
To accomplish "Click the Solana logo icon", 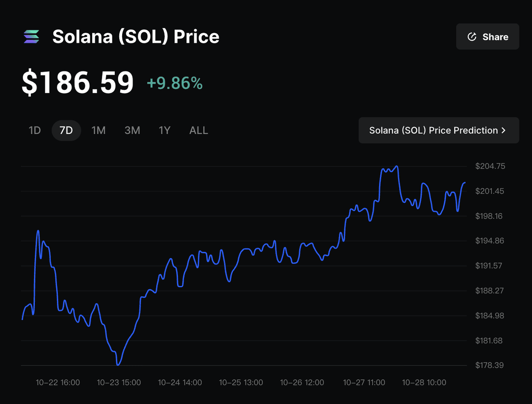I will [x=30, y=37].
